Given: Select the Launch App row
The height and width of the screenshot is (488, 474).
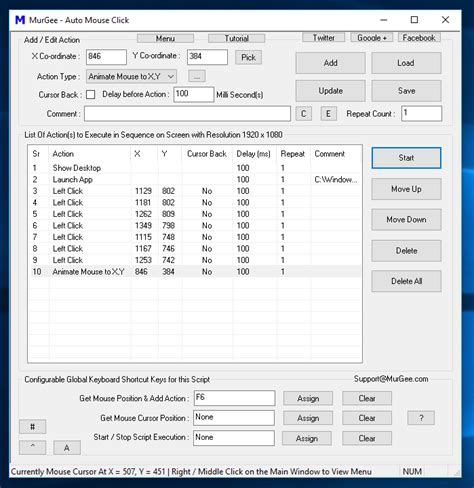Looking at the screenshot, I should pos(195,180).
